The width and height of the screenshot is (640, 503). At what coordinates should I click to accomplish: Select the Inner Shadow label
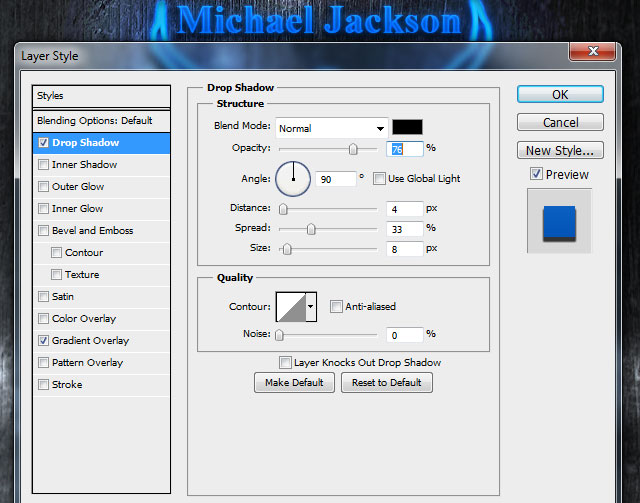[84, 165]
